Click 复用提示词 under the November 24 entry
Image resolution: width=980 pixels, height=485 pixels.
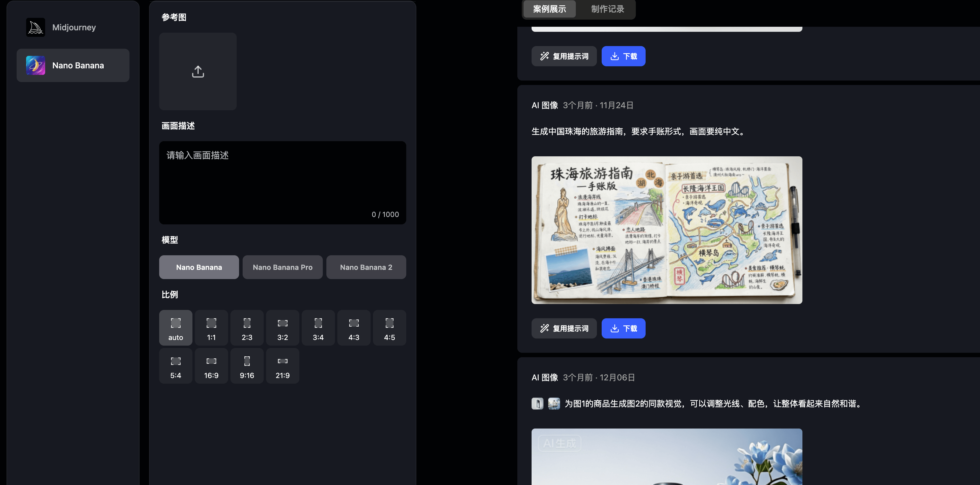tap(564, 328)
